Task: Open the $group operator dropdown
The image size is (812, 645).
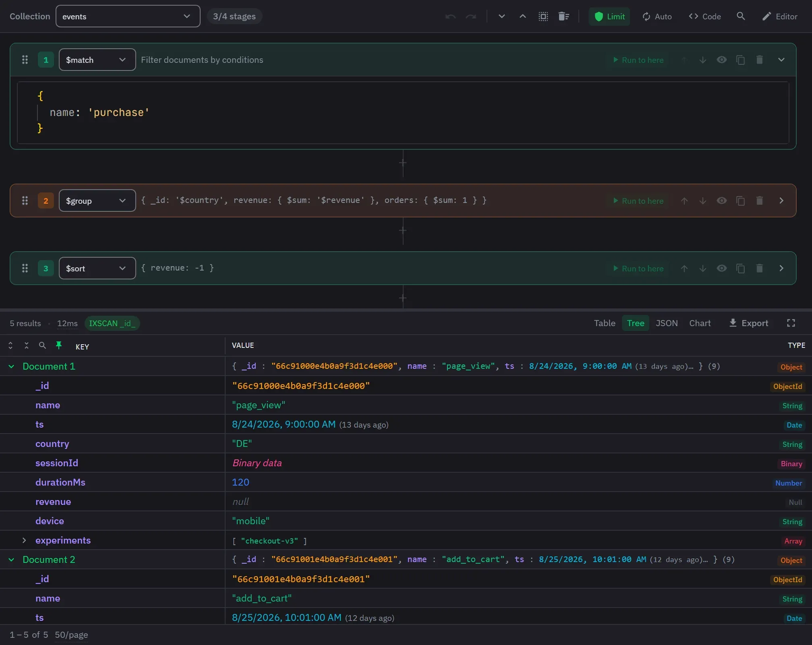Action: (97, 201)
